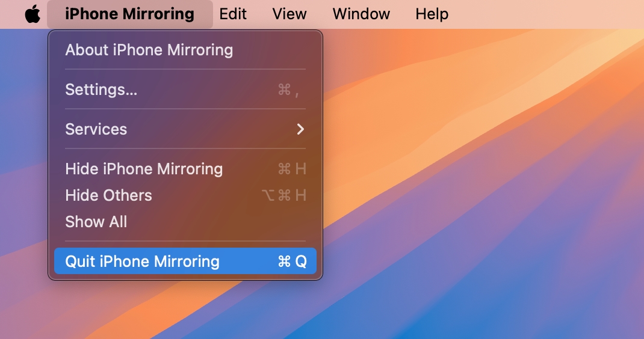The width and height of the screenshot is (644, 339).
Task: Open the Apple logo menu
Action: [33, 14]
